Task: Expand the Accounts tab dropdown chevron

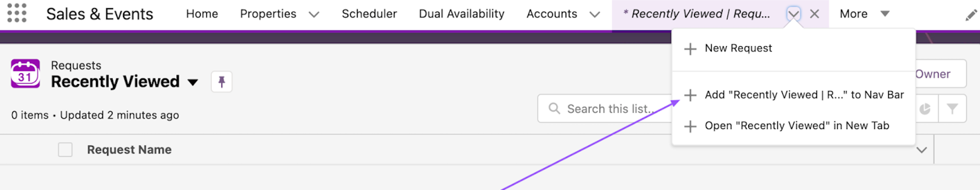Action: coord(594,14)
